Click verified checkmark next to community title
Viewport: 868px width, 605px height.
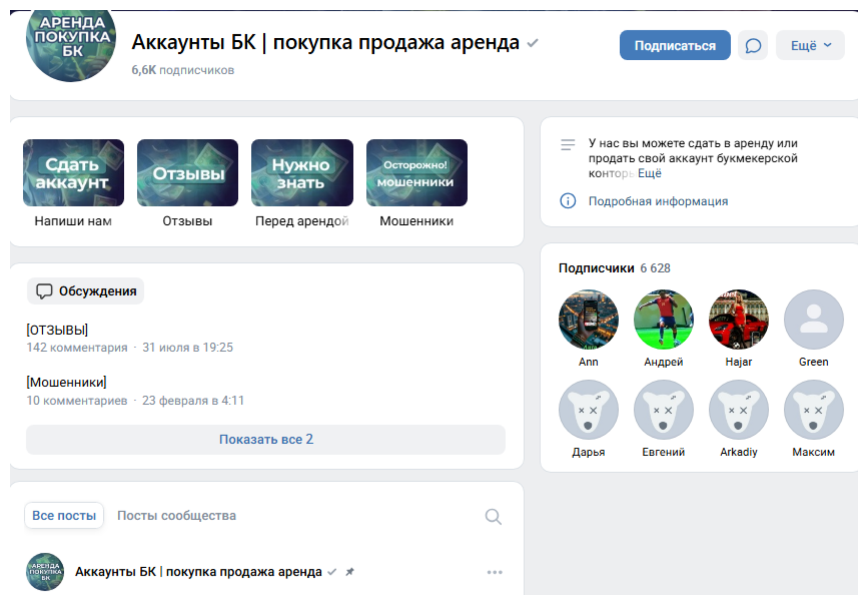tap(532, 43)
